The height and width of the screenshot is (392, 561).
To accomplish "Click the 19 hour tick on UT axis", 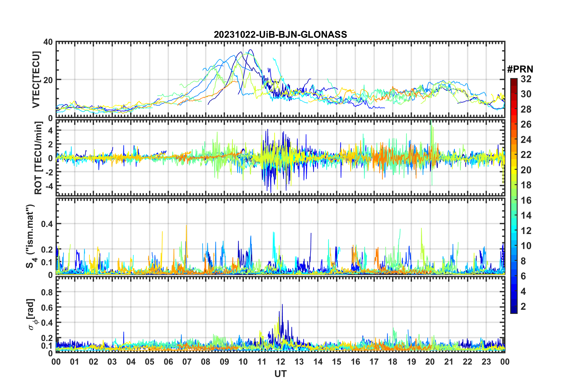I will 411,362.
